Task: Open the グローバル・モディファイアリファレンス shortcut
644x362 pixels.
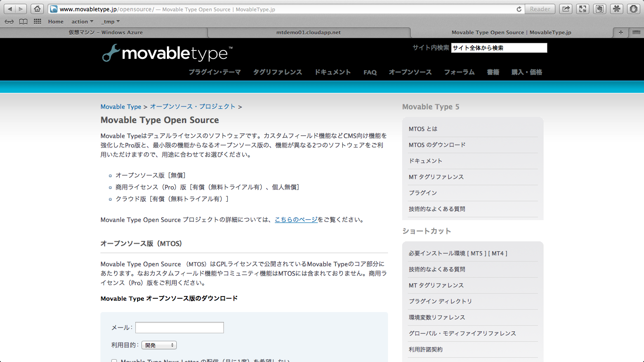Action: click(462, 333)
